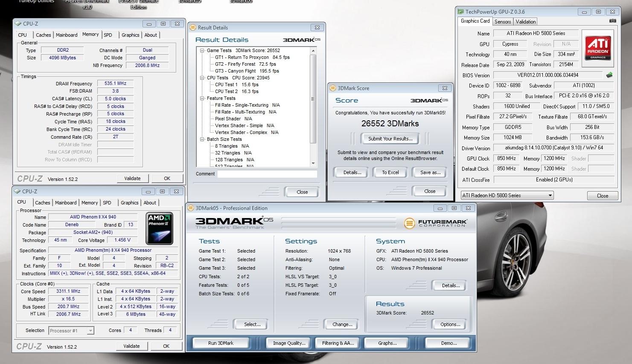Click the GPU-Z BIOS Version field
Viewport: 632px width, 364px height.
548,75
